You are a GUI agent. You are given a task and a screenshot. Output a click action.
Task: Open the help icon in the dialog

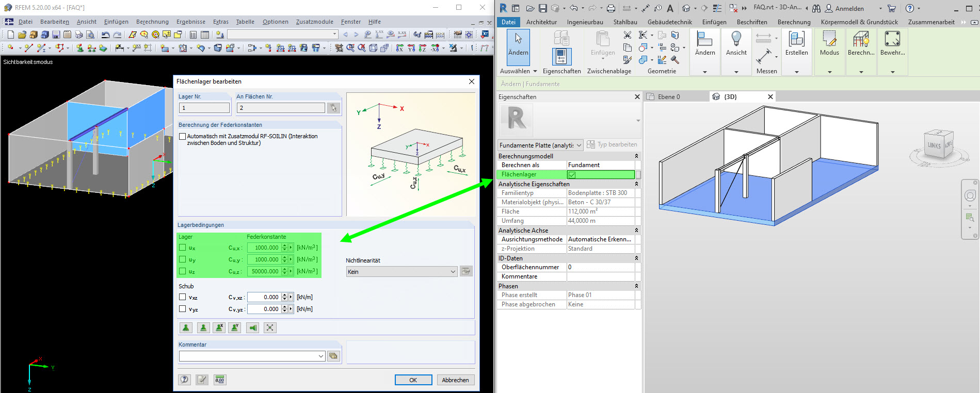pyautogui.click(x=185, y=380)
